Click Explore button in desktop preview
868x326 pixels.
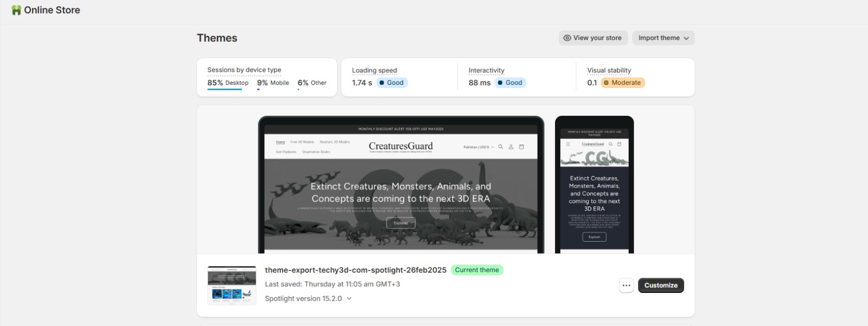point(400,223)
